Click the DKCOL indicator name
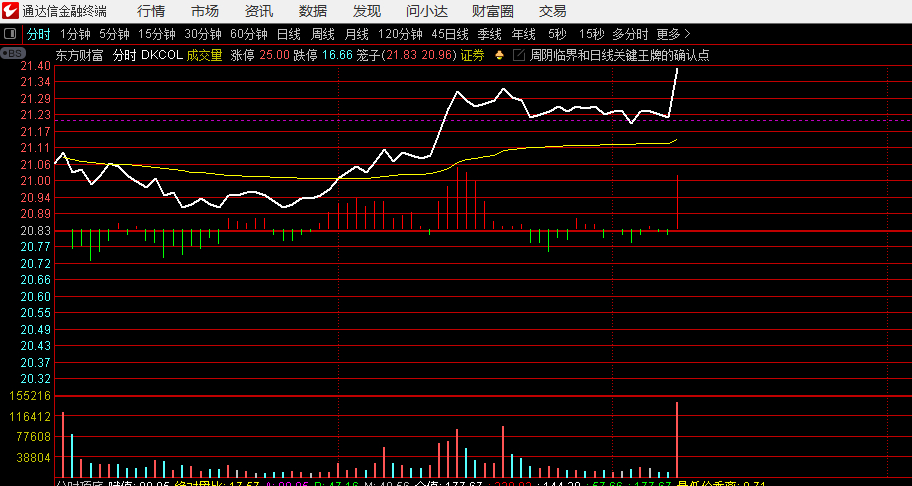The height and width of the screenshot is (486, 912). (162, 56)
